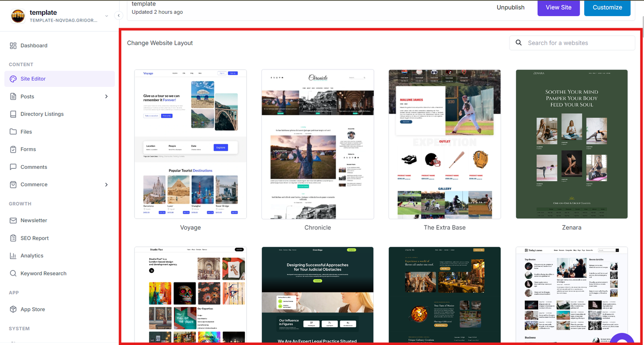This screenshot has width=644, height=345.
Task: Click the Customize button
Action: (x=607, y=7)
